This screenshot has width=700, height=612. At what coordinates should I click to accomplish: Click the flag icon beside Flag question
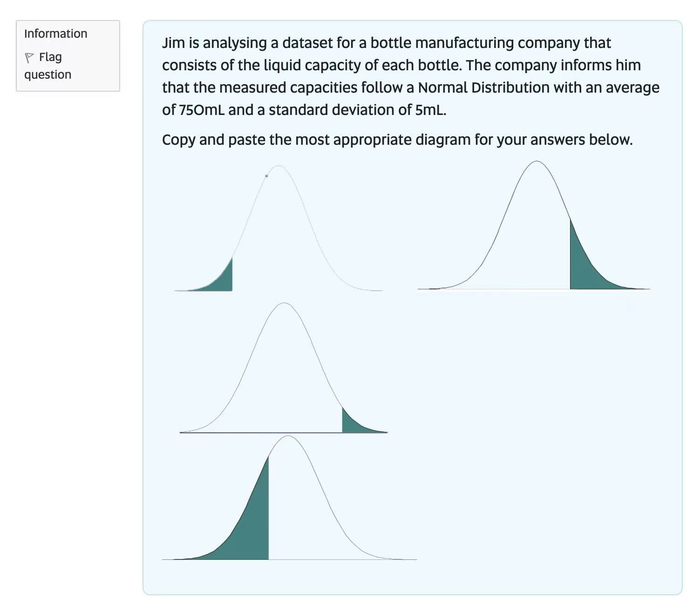(x=29, y=58)
